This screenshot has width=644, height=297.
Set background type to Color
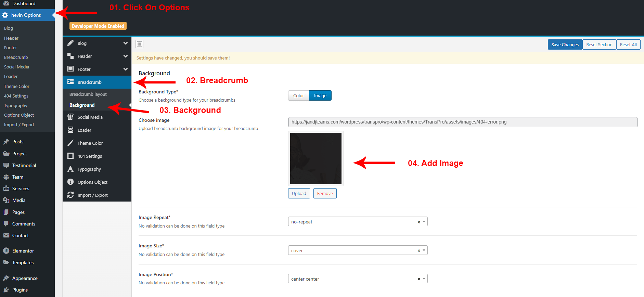click(x=298, y=96)
